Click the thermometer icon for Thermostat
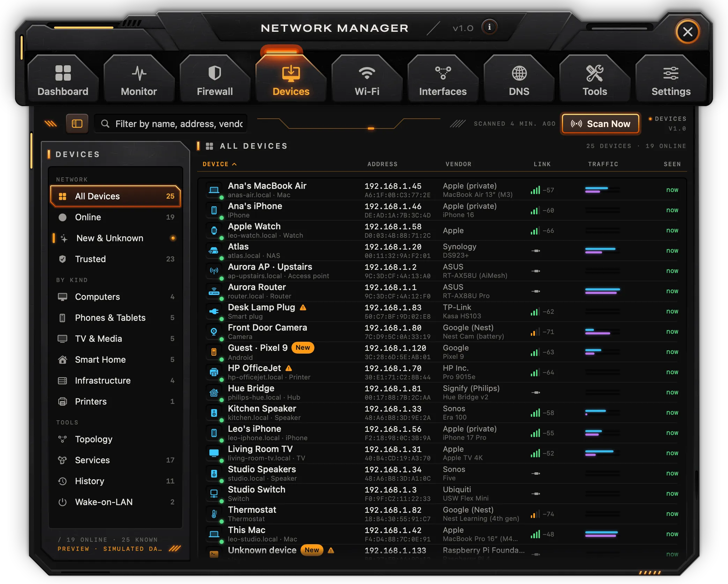The height and width of the screenshot is (584, 728). (214, 514)
